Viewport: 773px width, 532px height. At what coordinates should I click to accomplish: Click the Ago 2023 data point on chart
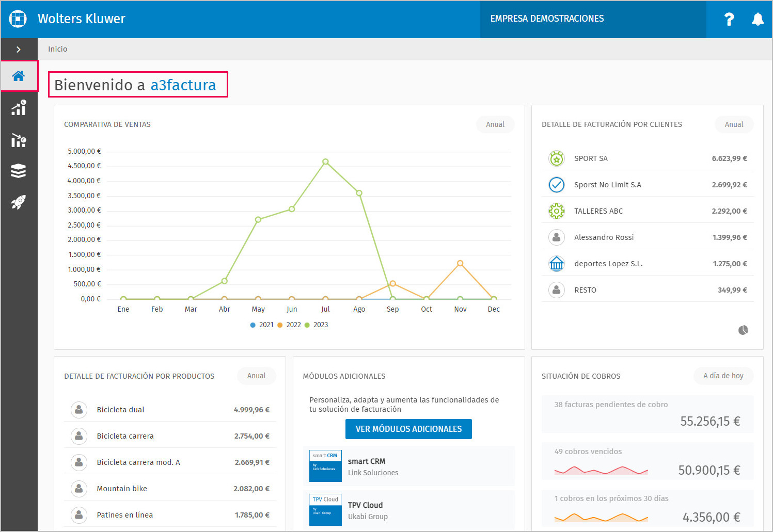pos(359,193)
